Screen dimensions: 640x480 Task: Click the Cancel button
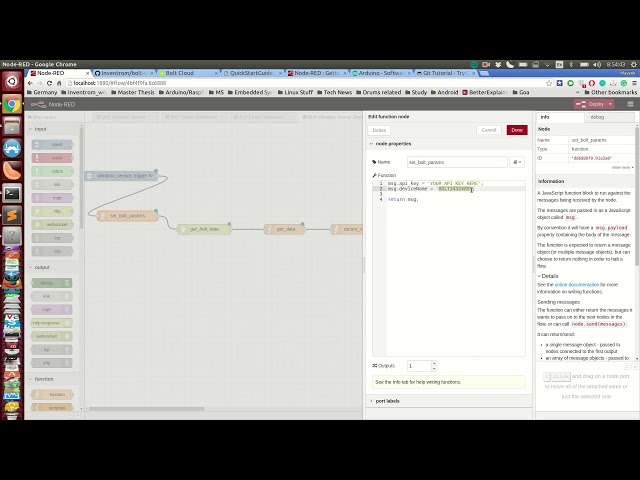tap(489, 130)
